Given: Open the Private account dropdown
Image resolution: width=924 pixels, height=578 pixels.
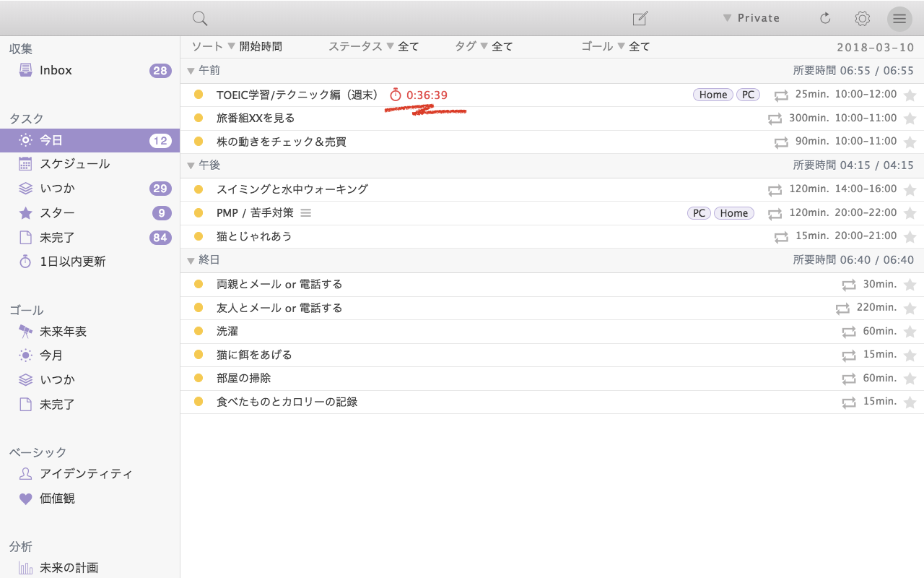Looking at the screenshot, I should [751, 18].
